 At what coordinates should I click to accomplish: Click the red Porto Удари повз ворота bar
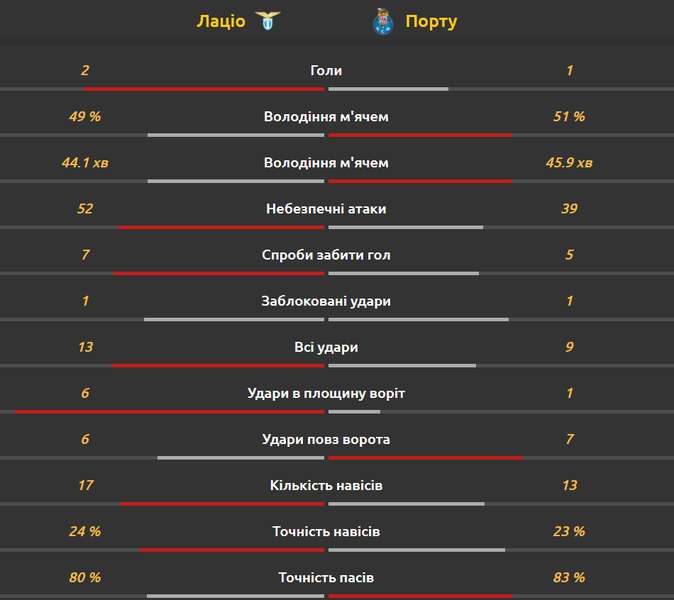point(426,458)
